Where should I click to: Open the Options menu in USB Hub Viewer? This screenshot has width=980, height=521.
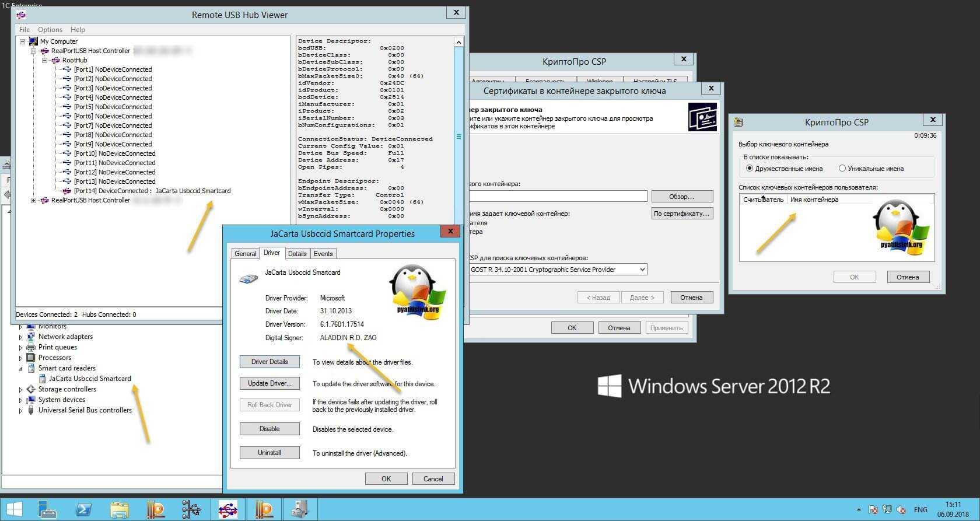tap(50, 29)
